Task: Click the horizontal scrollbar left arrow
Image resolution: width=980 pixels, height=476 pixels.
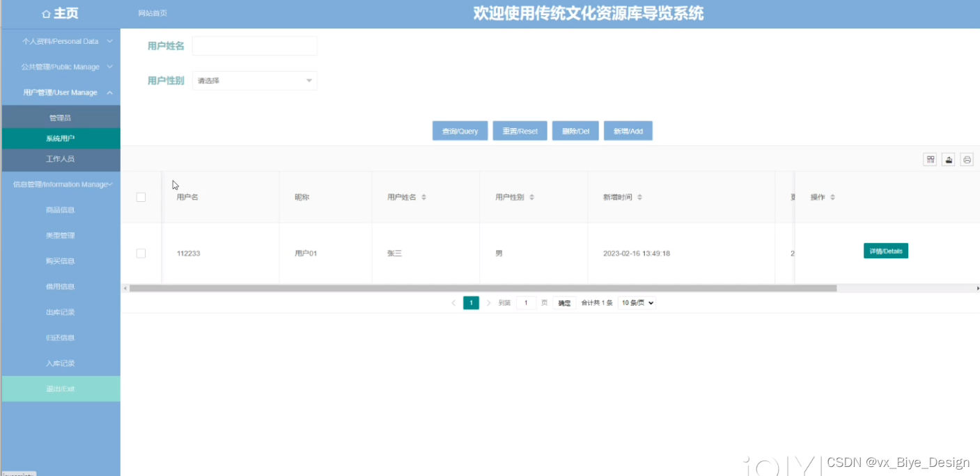Action: pyautogui.click(x=125, y=288)
